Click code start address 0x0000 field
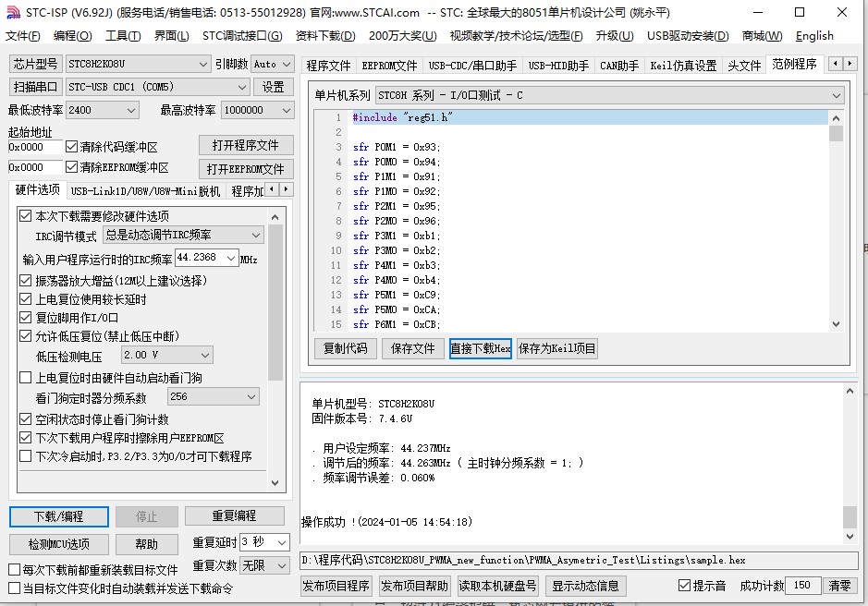868x606 pixels. coord(35,147)
